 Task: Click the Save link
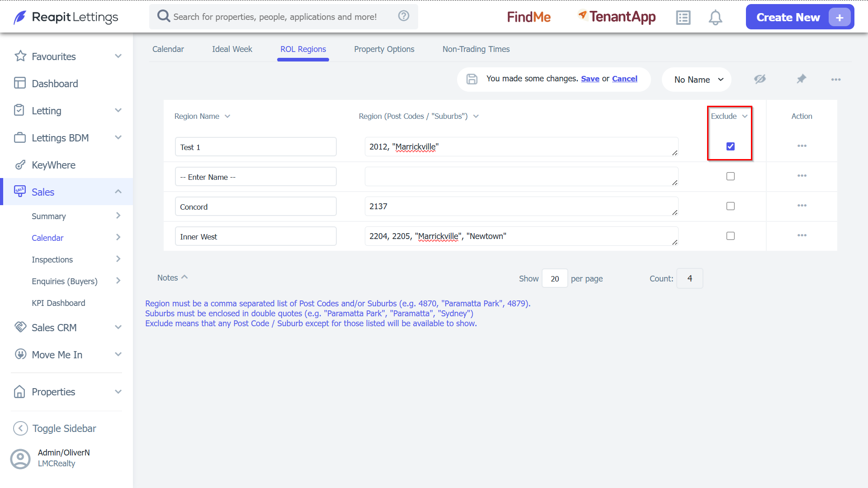(590, 79)
